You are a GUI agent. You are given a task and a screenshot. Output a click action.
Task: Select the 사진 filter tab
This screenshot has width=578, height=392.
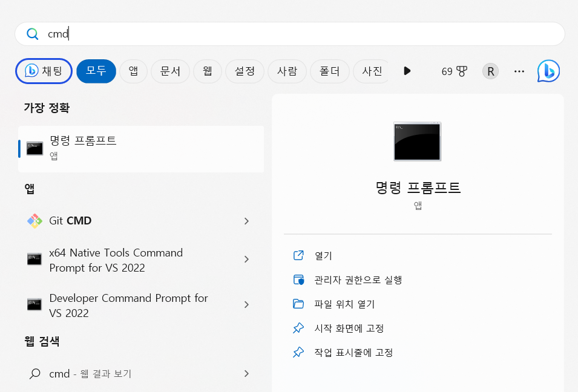coord(372,71)
